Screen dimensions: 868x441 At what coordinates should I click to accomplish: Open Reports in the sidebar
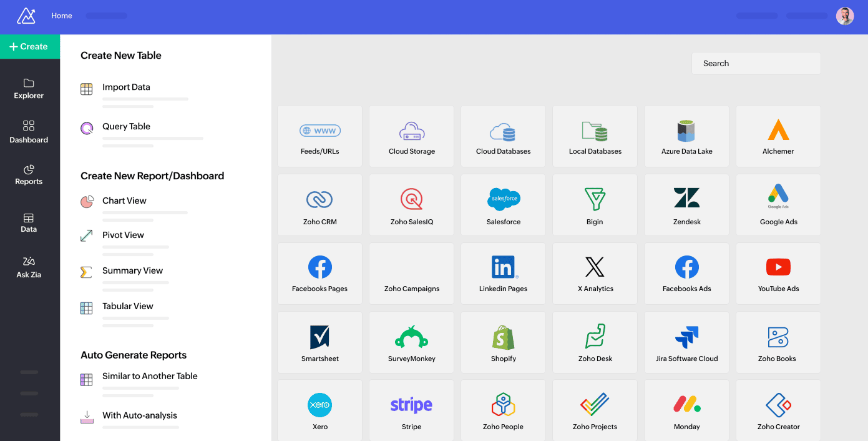[29, 175]
